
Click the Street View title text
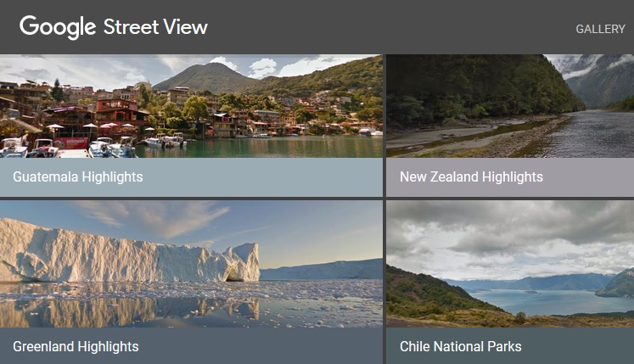tap(155, 27)
